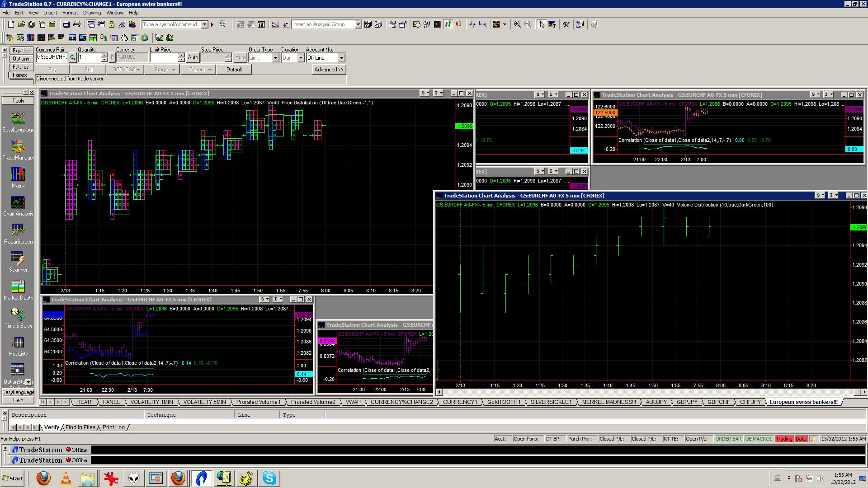Click the Zoom Out magnifier icon
Screen dimensions: 868x488
pyautogui.click(x=528, y=24)
